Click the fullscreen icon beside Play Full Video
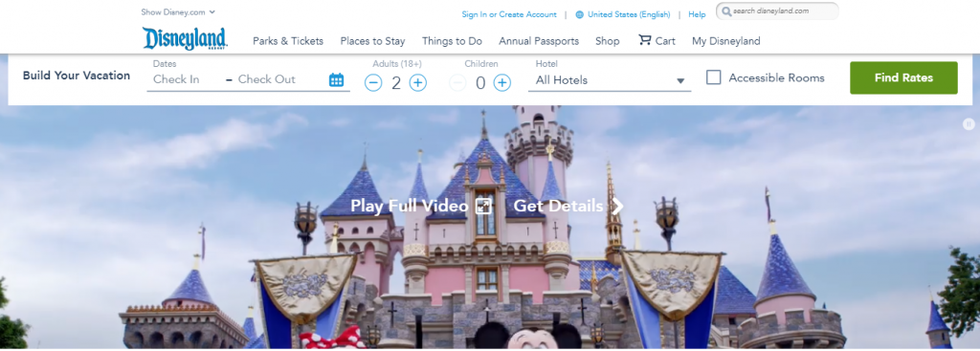This screenshot has width=980, height=351. [483, 206]
